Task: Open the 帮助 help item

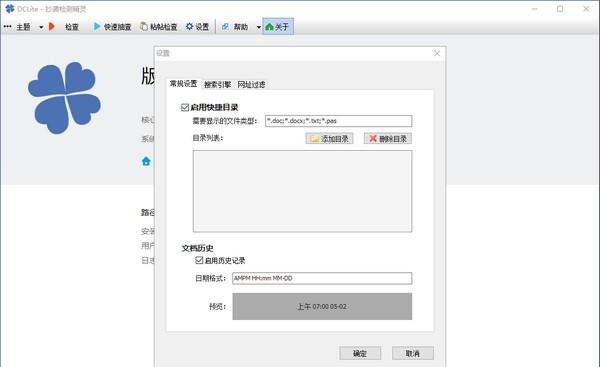Action: (235, 27)
